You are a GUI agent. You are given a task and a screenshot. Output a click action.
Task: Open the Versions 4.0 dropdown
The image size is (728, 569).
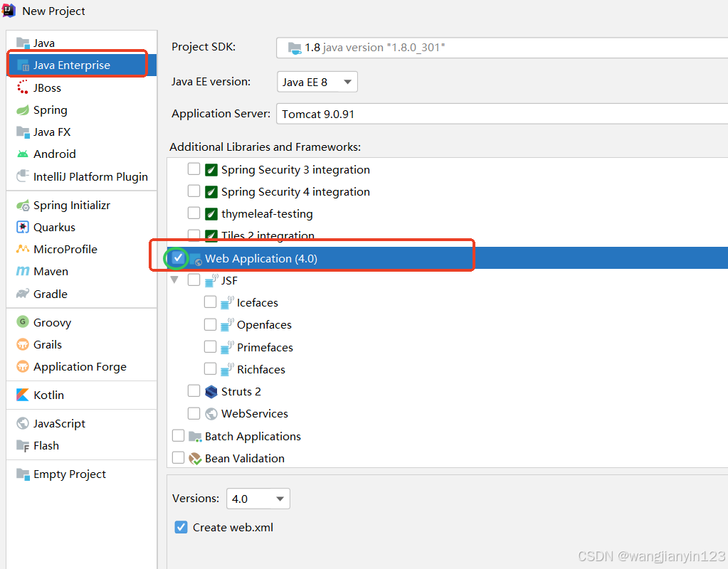[x=258, y=499]
